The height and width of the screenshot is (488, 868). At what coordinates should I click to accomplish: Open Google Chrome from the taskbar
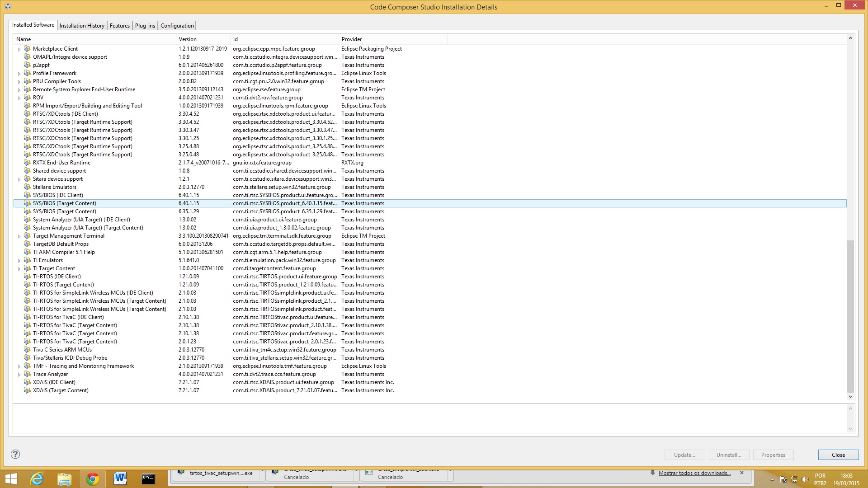pyautogui.click(x=93, y=479)
